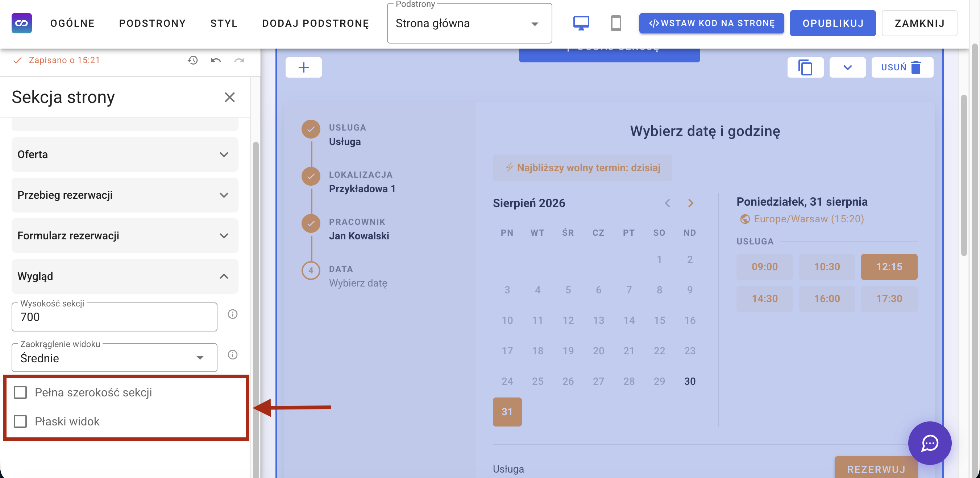
Task: Expand Formularz rezerwacji section
Action: [125, 236]
